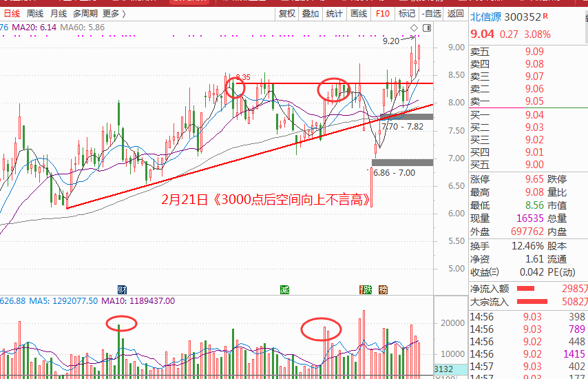The height and width of the screenshot is (379, 588).
Task: Click the 买三 price 9.02
Action: pos(534,140)
